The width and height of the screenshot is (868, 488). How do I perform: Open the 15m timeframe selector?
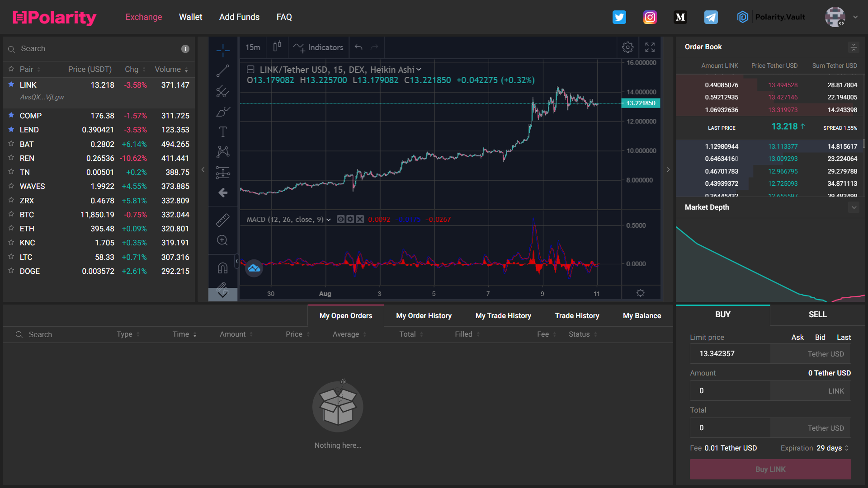[x=253, y=47]
